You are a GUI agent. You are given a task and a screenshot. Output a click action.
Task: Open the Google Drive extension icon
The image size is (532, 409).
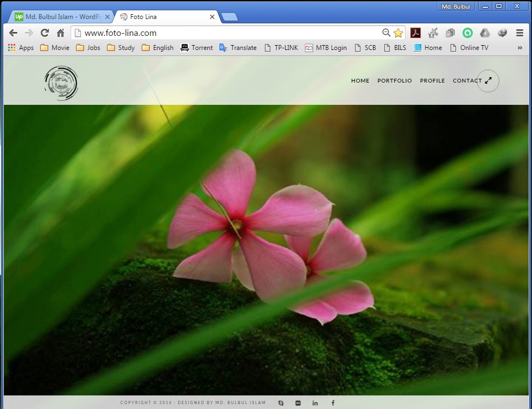(x=485, y=33)
